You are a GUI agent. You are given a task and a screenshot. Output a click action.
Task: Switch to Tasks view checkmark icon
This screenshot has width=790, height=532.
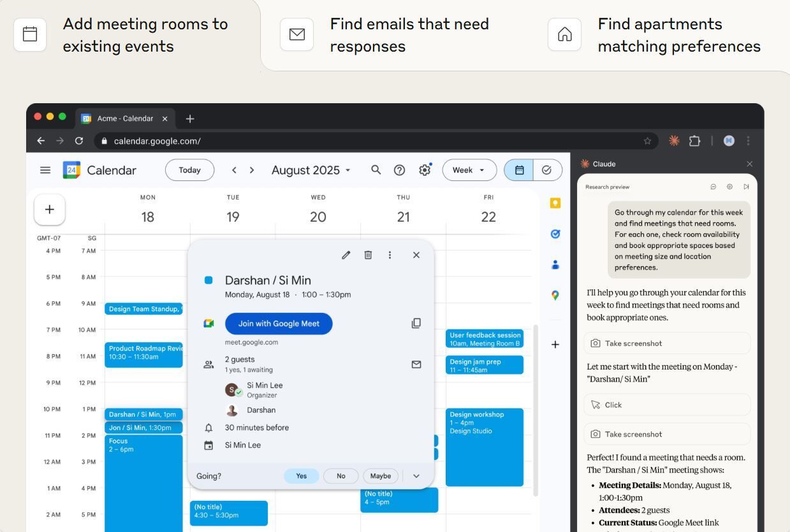tap(547, 170)
